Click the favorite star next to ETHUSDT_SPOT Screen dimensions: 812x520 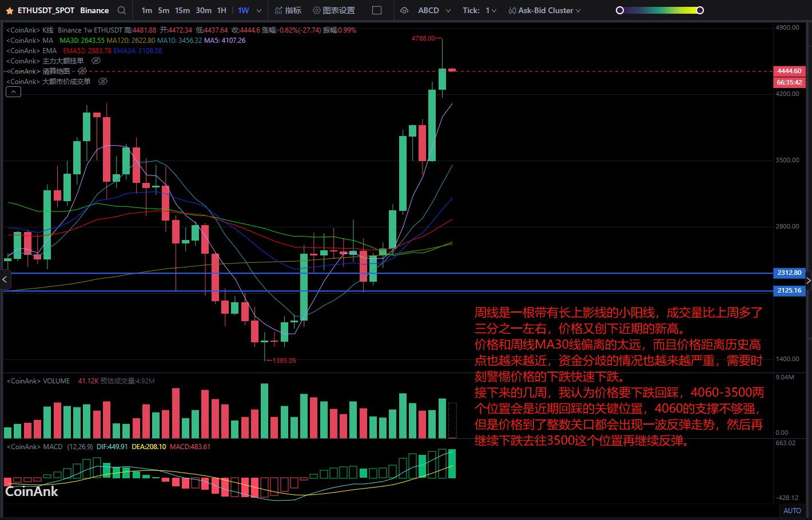9,11
